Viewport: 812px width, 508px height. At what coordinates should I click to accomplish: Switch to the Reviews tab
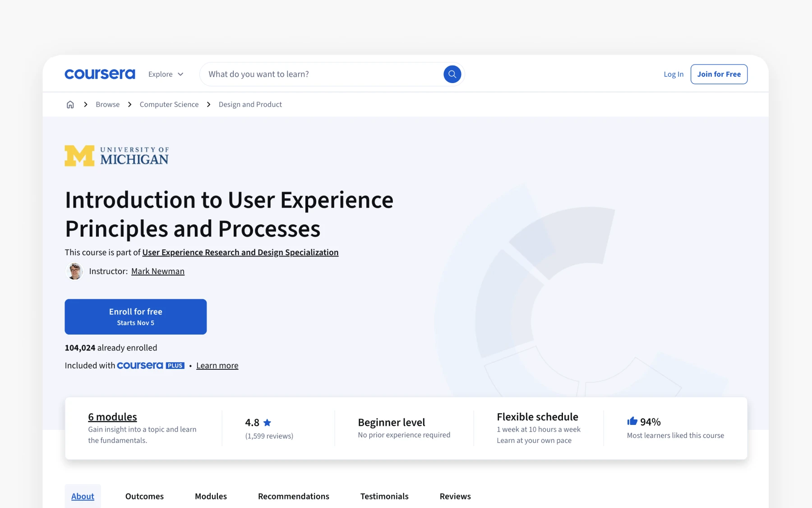[x=455, y=496]
